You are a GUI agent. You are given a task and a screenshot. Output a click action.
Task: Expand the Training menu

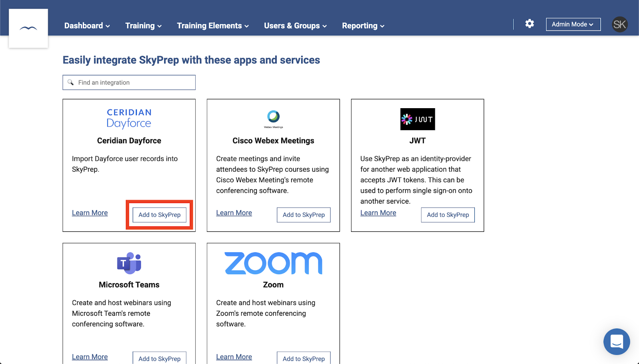[x=143, y=26]
